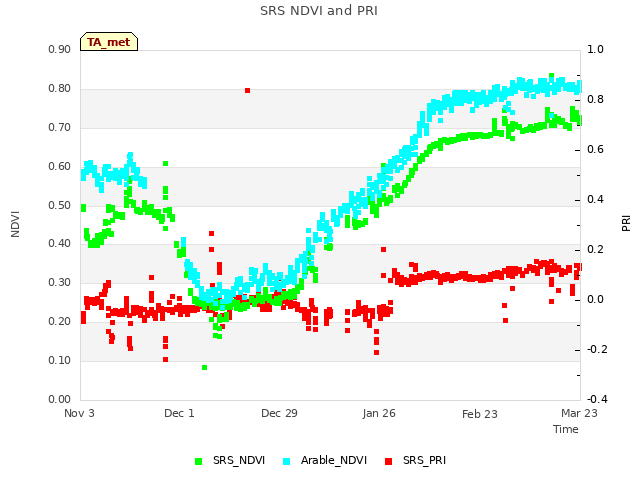
Task: Click the 0.00 NDVI axis value
Action: point(60,399)
